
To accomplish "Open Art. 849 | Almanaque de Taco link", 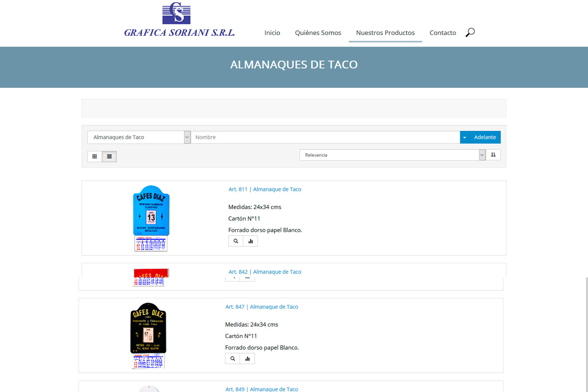I will (x=262, y=389).
